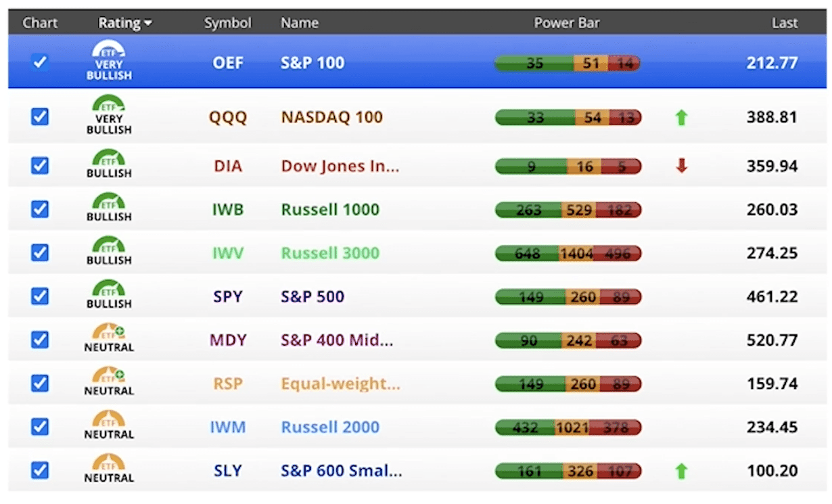Click the Neutral rating icon for SLY
Screen dimensions: 832x504
pyautogui.click(x=109, y=468)
